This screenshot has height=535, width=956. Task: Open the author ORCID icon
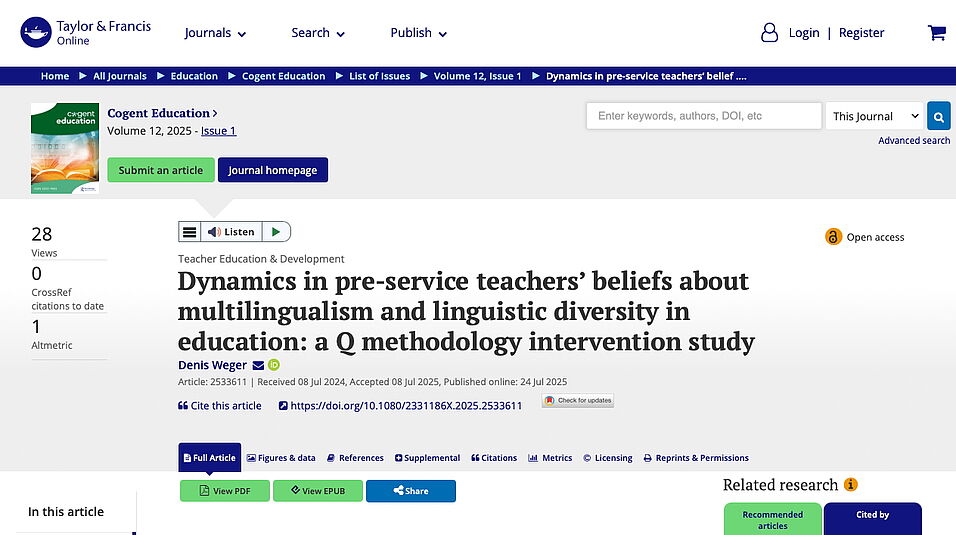274,365
